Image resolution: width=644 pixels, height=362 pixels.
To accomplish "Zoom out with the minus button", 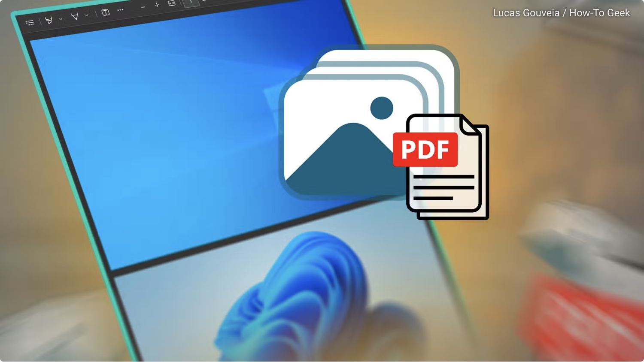I will pyautogui.click(x=143, y=7).
